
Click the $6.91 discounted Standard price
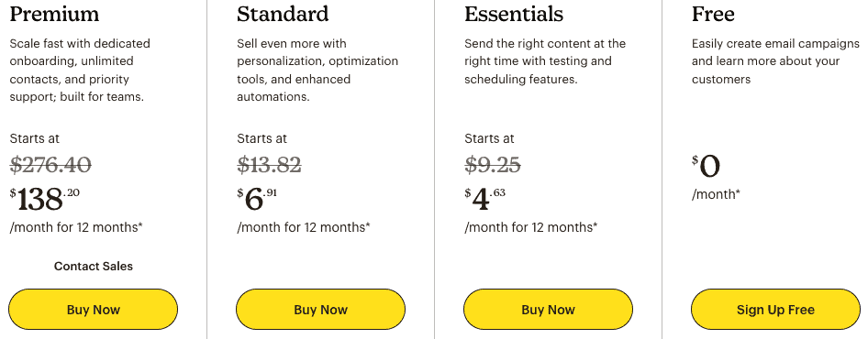click(256, 199)
